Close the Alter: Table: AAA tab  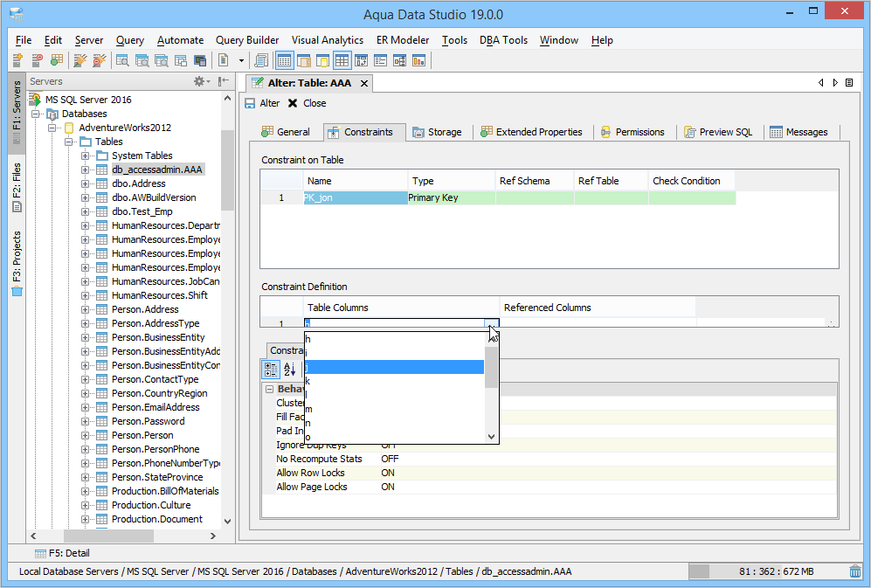coord(364,83)
